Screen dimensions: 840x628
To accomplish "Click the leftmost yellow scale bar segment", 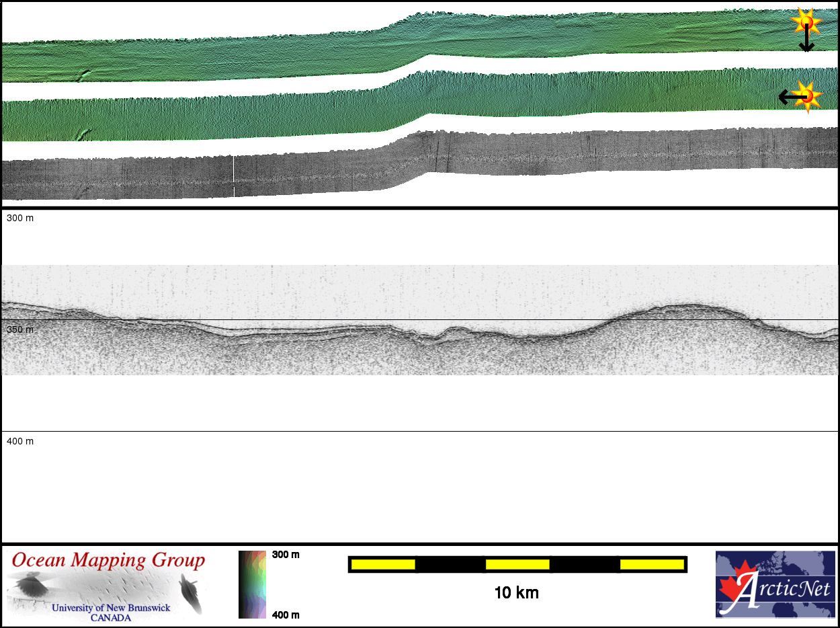I will (x=383, y=564).
